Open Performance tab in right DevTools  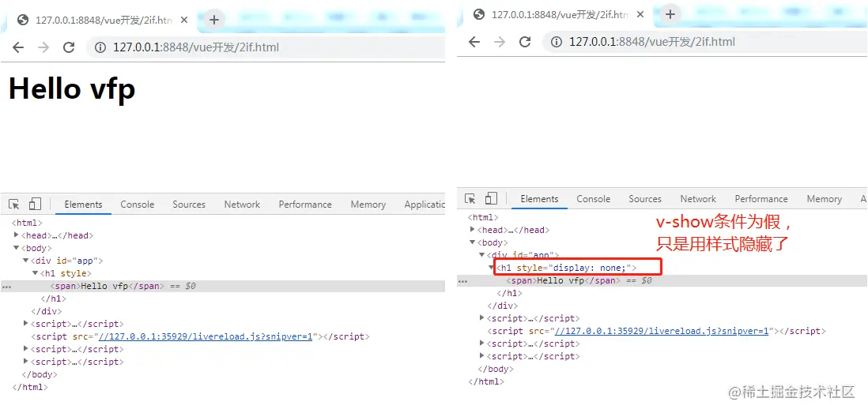tap(761, 198)
